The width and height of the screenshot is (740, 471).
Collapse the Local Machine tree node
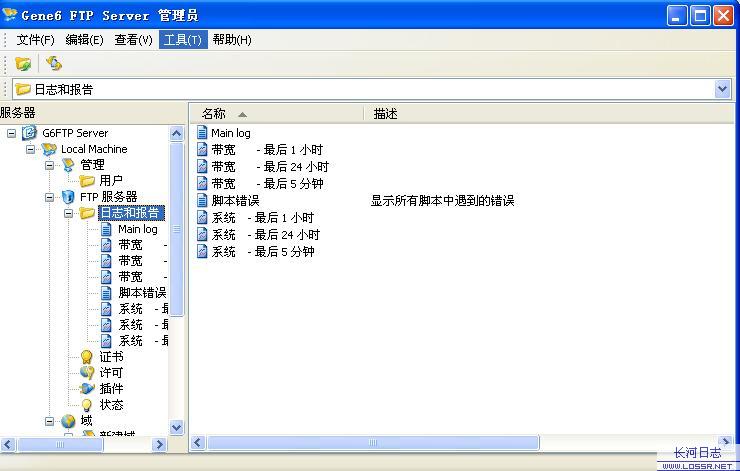pyautogui.click(x=30, y=150)
